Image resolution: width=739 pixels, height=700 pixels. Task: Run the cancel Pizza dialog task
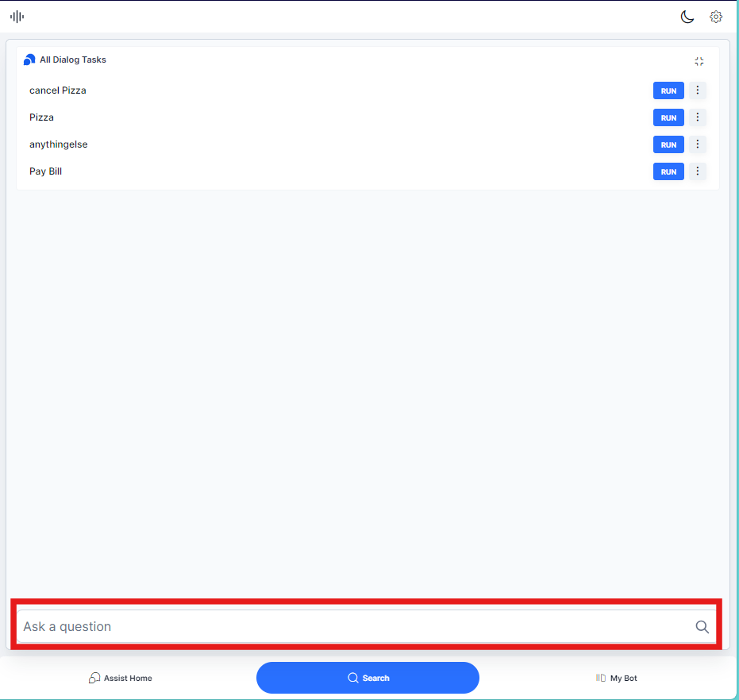click(x=668, y=90)
